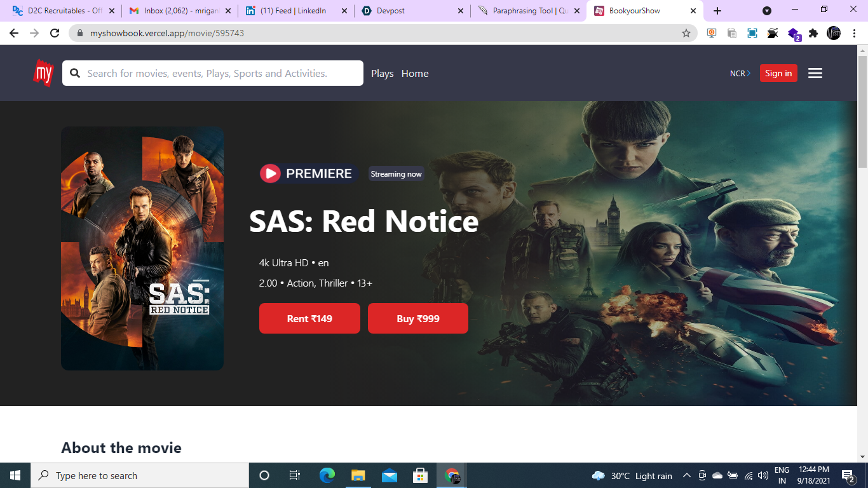Click the SAS Red Notice poster
This screenshot has height=488, width=868.
142,248
